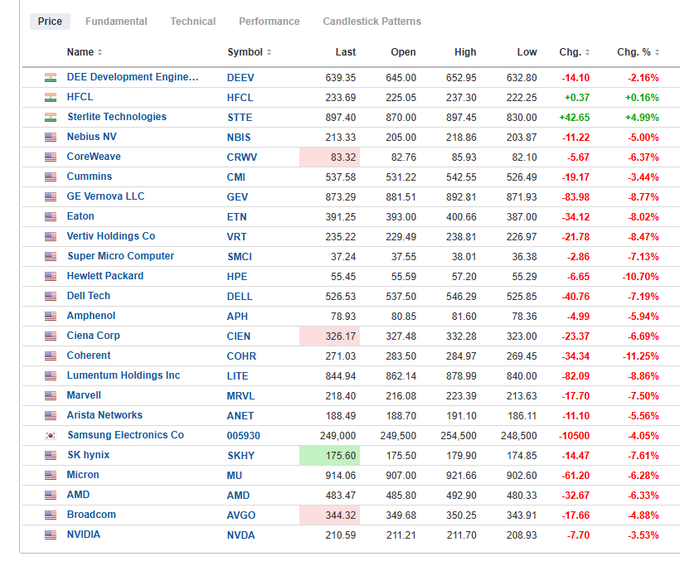Click the US flag beside Micron
The width and height of the screenshot is (680, 571).
coord(51,476)
